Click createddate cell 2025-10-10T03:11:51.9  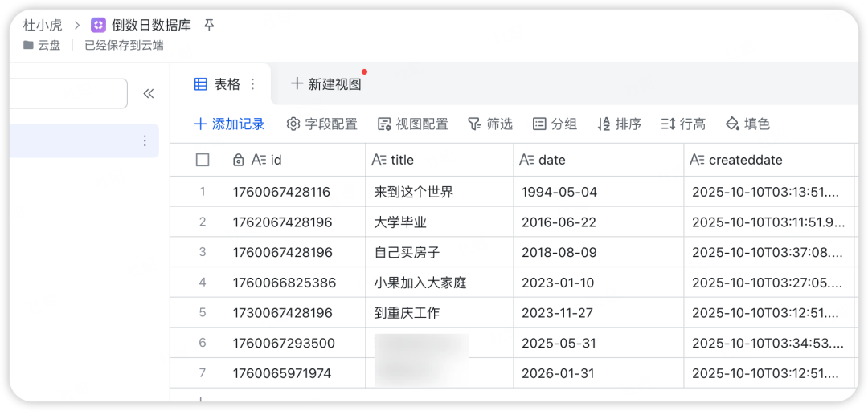[768, 222]
